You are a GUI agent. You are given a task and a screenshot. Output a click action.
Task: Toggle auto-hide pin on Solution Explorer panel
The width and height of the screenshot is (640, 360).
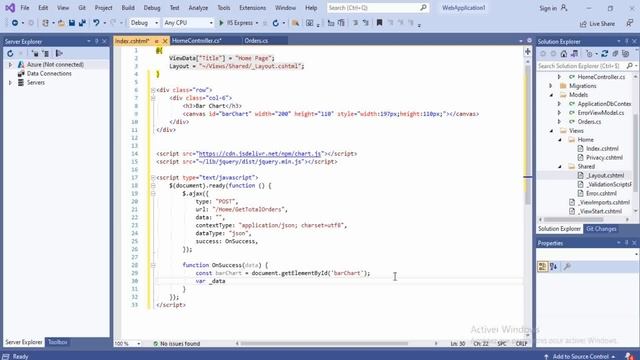coord(626,41)
